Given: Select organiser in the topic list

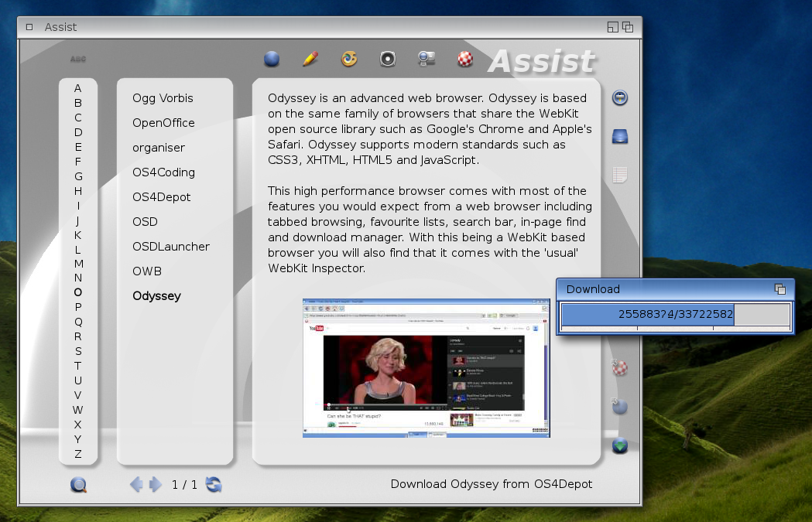Looking at the screenshot, I should point(159,148).
